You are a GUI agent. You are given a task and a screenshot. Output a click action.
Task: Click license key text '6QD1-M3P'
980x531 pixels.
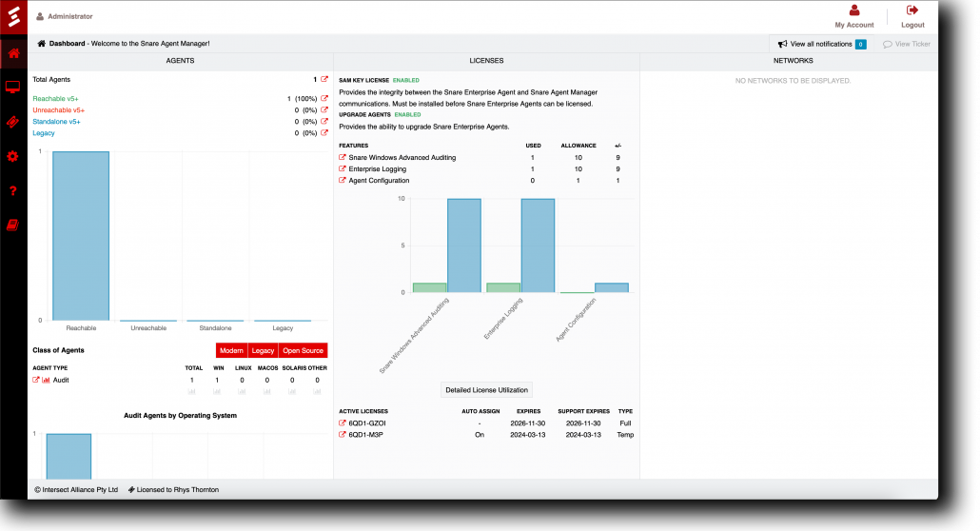click(x=365, y=435)
